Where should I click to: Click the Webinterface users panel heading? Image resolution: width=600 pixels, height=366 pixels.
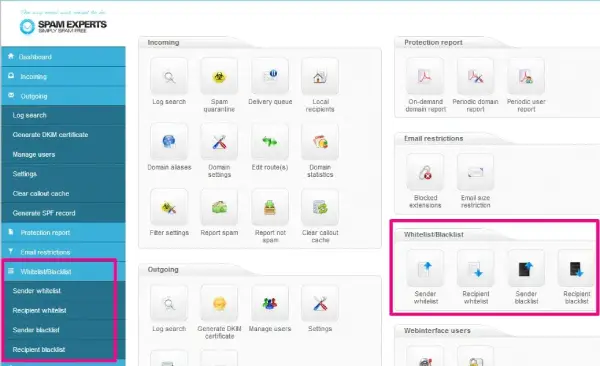click(437, 331)
